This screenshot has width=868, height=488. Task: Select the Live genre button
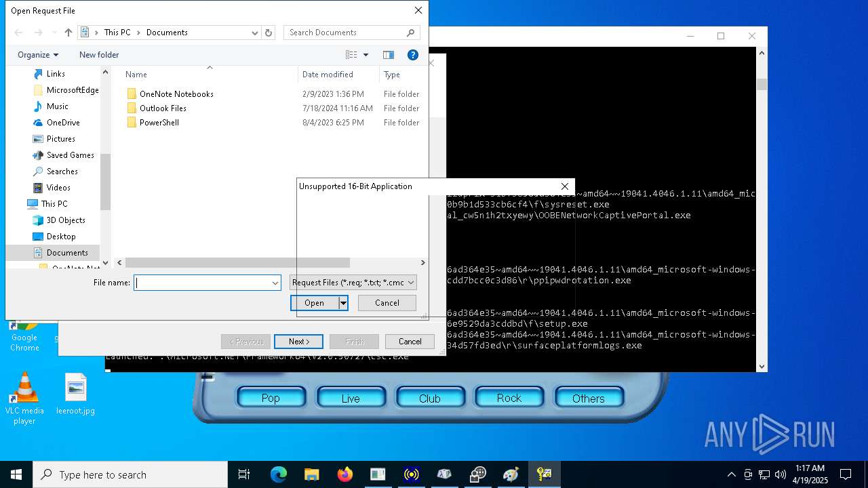351,399
